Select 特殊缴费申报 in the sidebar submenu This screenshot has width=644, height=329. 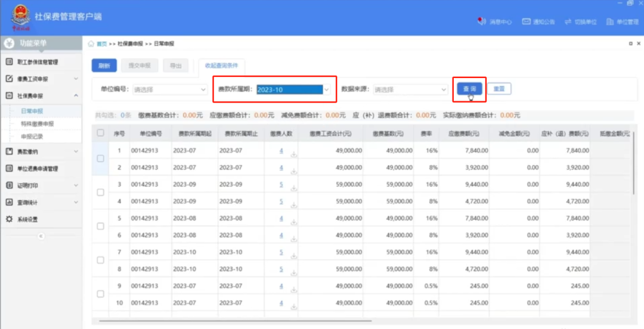pyautogui.click(x=38, y=123)
